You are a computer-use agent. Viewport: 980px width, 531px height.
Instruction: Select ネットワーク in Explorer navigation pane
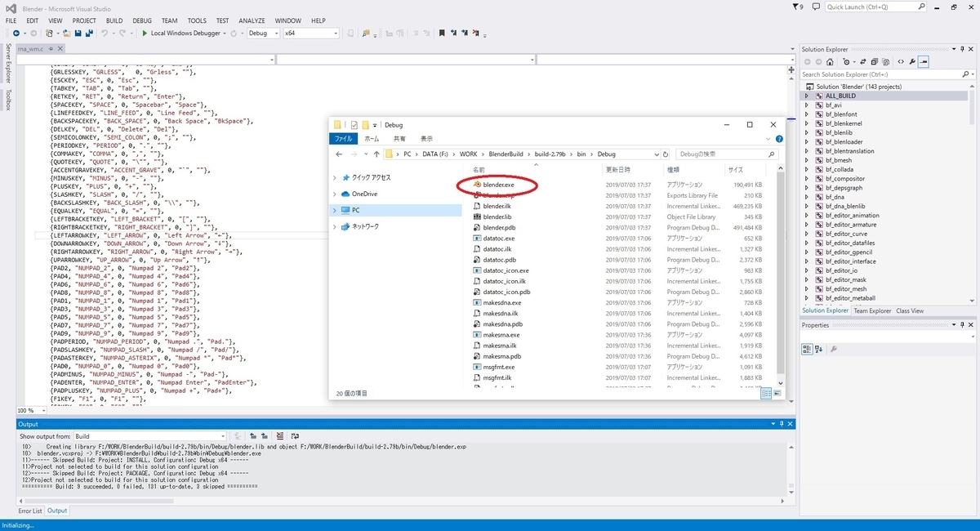365,226
